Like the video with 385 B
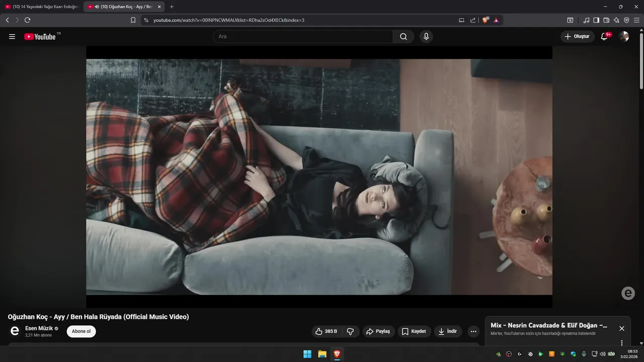This screenshot has width=644, height=362. pyautogui.click(x=326, y=331)
